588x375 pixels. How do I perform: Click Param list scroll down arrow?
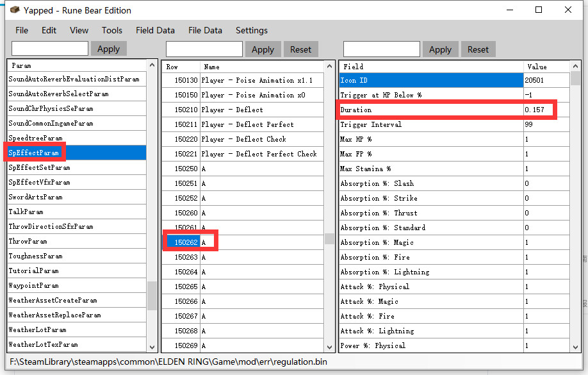[152, 347]
